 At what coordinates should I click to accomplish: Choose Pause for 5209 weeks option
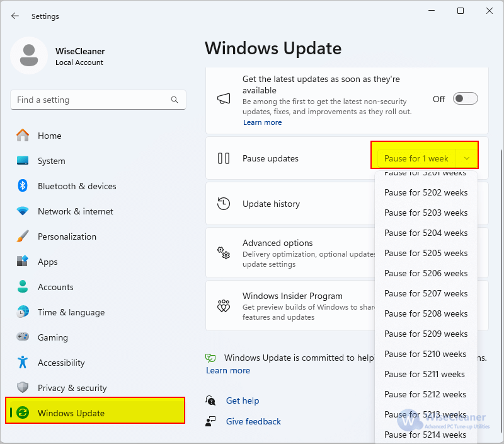point(426,334)
